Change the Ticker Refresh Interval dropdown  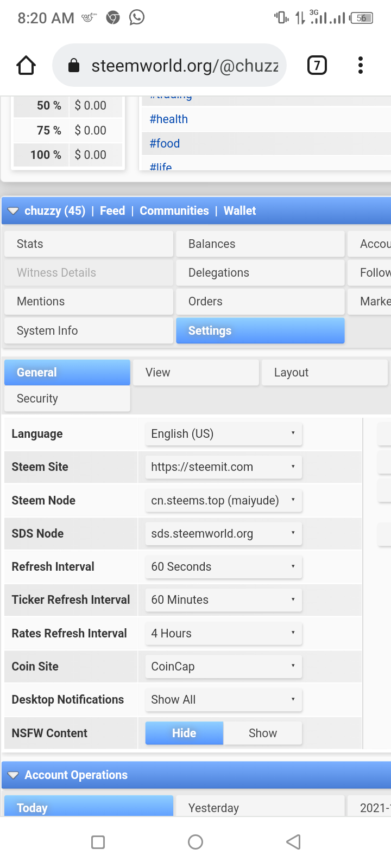pyautogui.click(x=223, y=600)
